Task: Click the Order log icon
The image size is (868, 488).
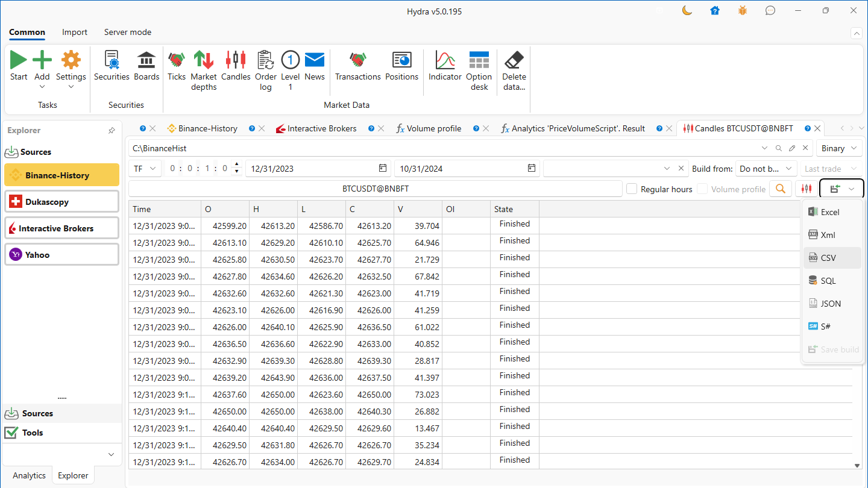Action: pyautogui.click(x=265, y=61)
